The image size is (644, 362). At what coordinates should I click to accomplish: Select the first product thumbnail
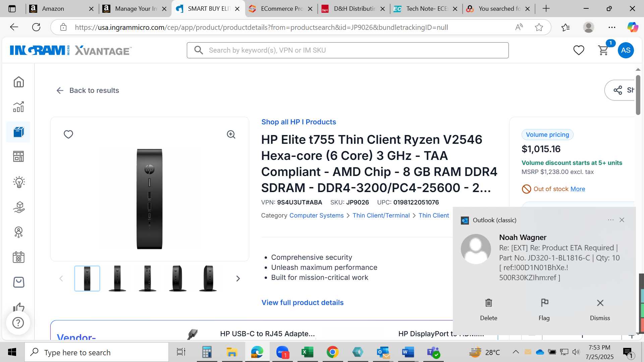(87, 279)
